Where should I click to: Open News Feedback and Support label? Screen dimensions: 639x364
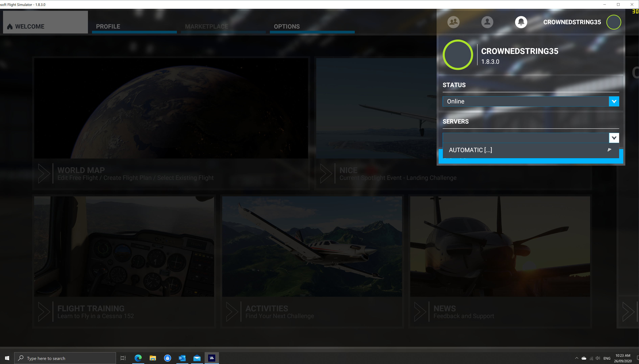coord(464,312)
